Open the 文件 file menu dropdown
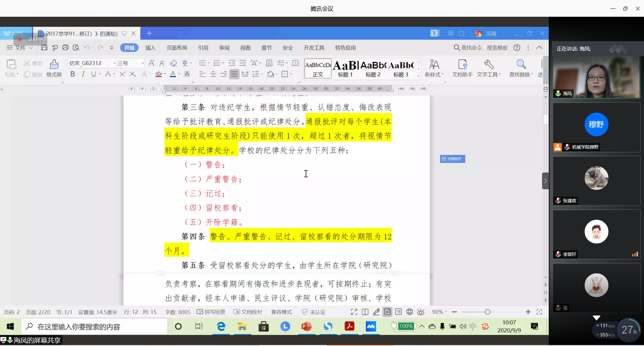The height and width of the screenshot is (346, 644). pos(20,48)
